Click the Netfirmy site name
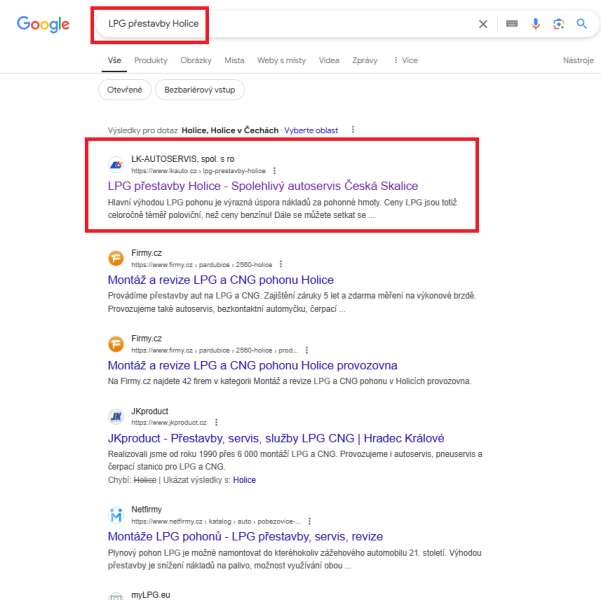 click(x=146, y=509)
